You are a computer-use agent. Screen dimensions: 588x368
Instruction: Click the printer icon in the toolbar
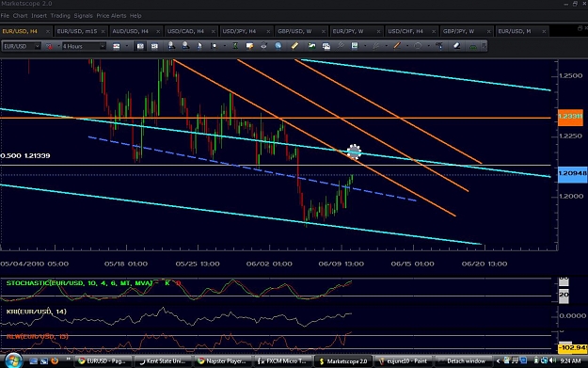[x=263, y=46]
